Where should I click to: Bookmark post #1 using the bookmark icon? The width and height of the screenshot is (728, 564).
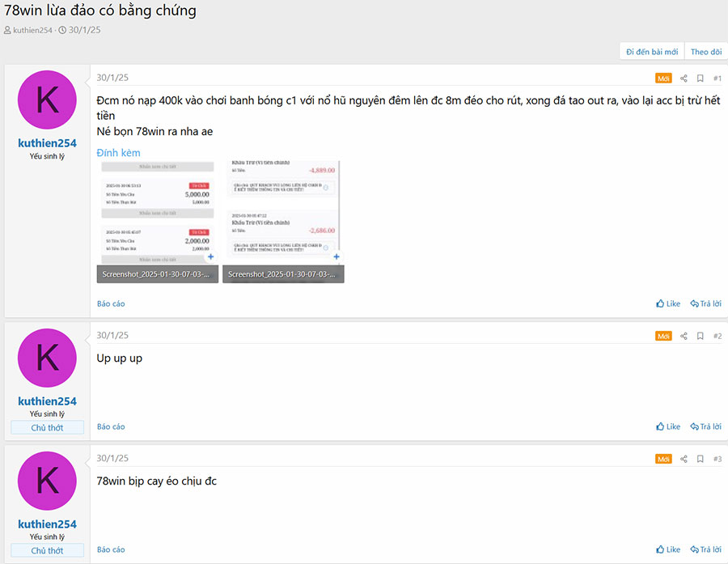pos(700,78)
